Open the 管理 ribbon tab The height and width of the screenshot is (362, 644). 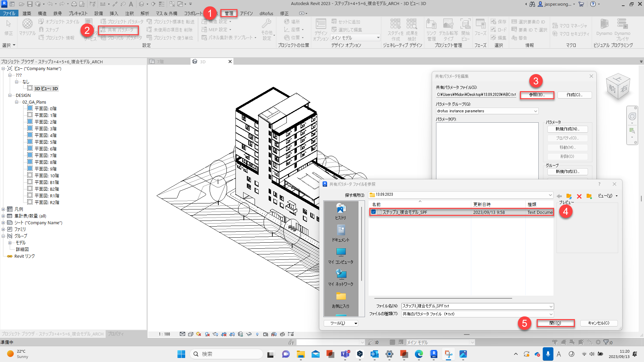pos(229,13)
